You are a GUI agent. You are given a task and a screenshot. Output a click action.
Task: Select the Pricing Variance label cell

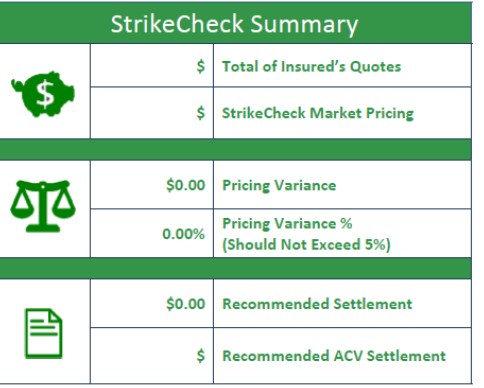coord(342,185)
